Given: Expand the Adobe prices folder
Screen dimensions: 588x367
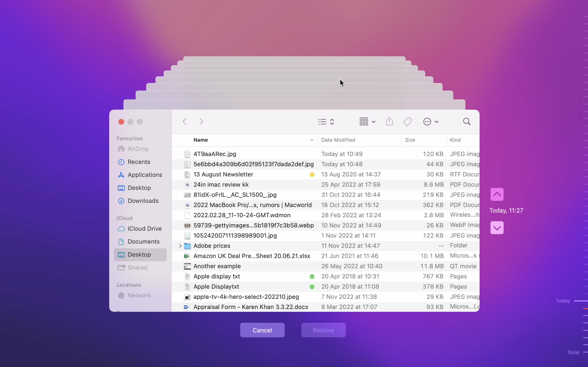Looking at the screenshot, I should tap(180, 246).
